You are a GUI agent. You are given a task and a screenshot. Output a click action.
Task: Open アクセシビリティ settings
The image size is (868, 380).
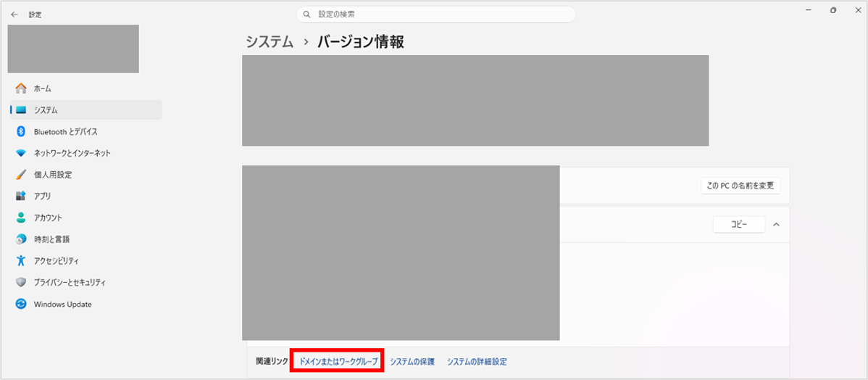coord(85,260)
